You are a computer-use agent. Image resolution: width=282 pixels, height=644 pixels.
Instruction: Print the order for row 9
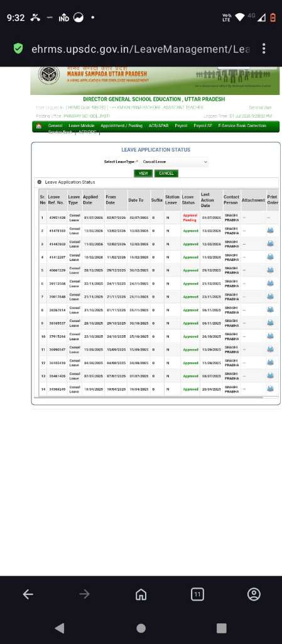click(270, 323)
